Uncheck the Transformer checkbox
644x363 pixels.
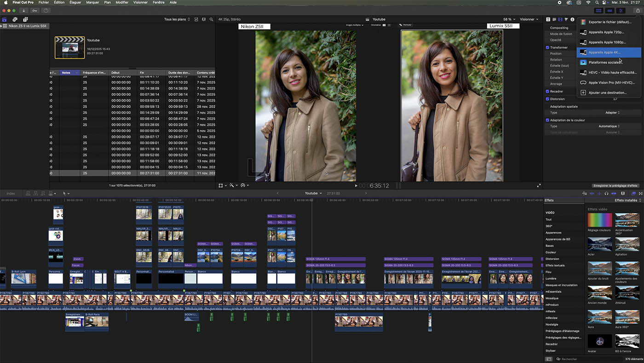pyautogui.click(x=547, y=47)
